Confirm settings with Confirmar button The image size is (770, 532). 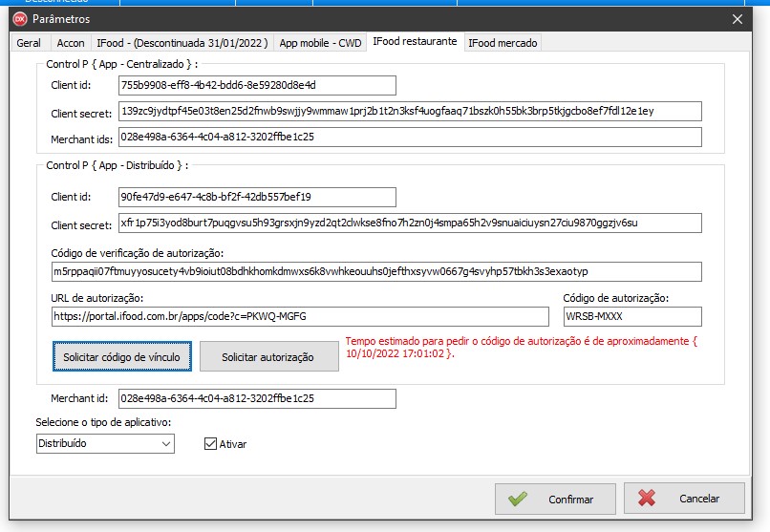(x=555, y=499)
